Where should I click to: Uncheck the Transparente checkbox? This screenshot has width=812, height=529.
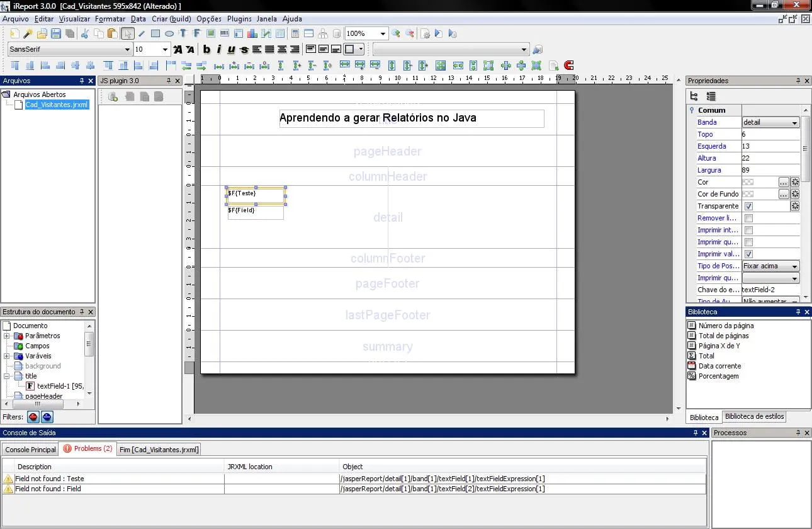748,207
